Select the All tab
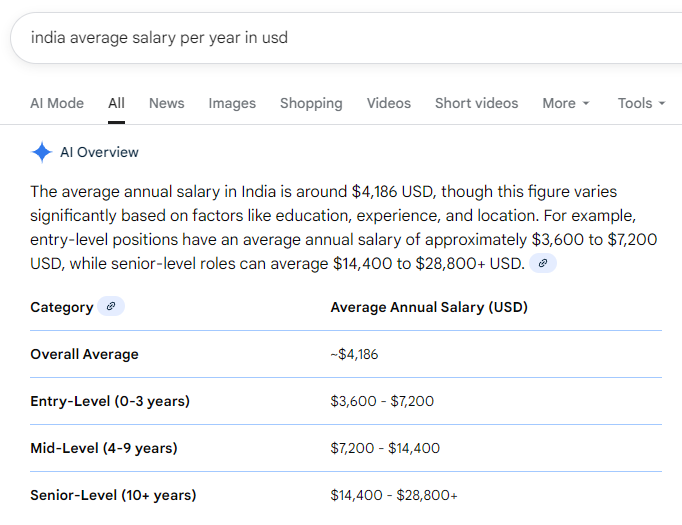682x525 pixels. click(116, 103)
